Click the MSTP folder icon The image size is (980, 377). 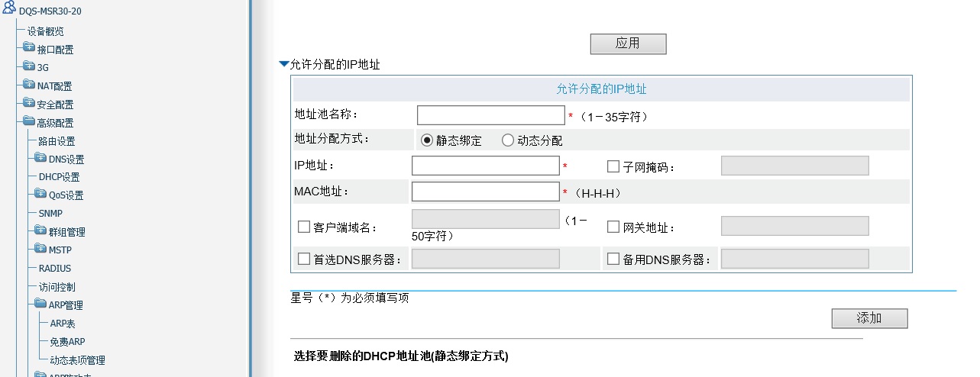coord(40,248)
